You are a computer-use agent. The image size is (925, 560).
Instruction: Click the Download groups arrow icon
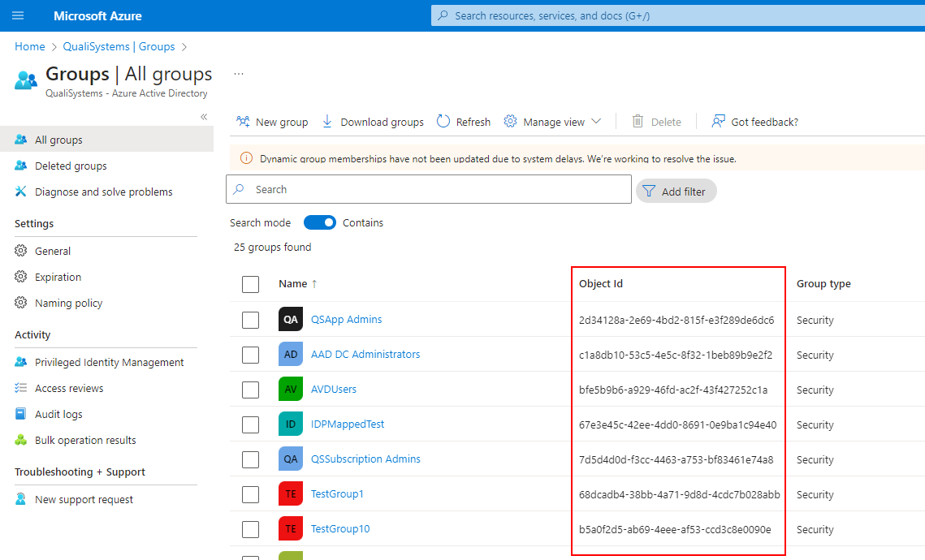point(326,122)
